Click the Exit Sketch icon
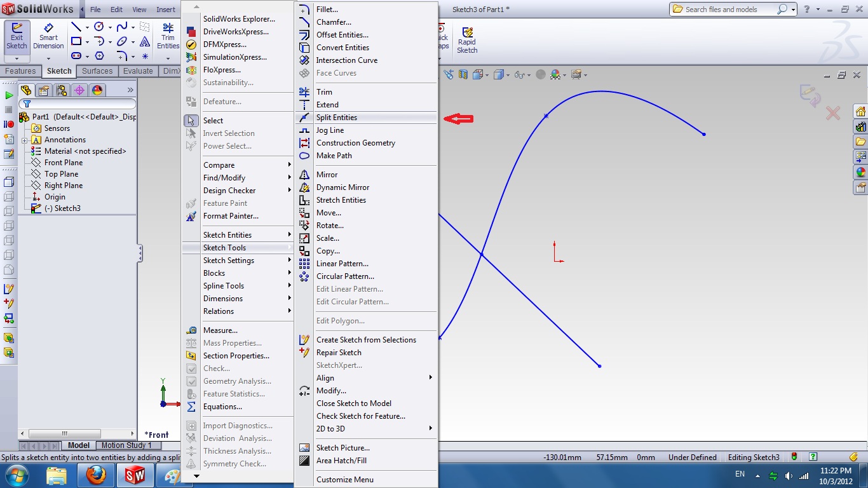This screenshot has height=488, width=868. pos(17,37)
